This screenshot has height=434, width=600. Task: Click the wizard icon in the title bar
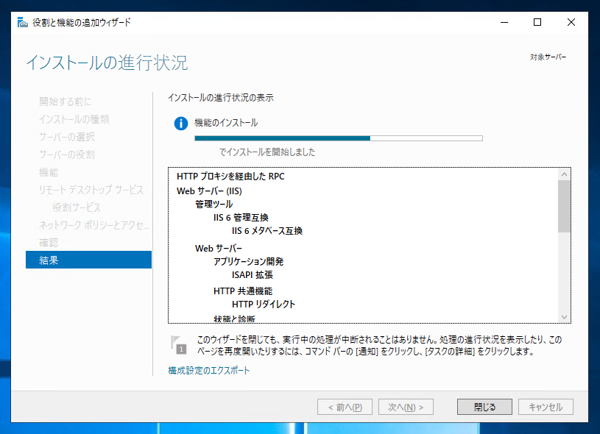(23, 23)
